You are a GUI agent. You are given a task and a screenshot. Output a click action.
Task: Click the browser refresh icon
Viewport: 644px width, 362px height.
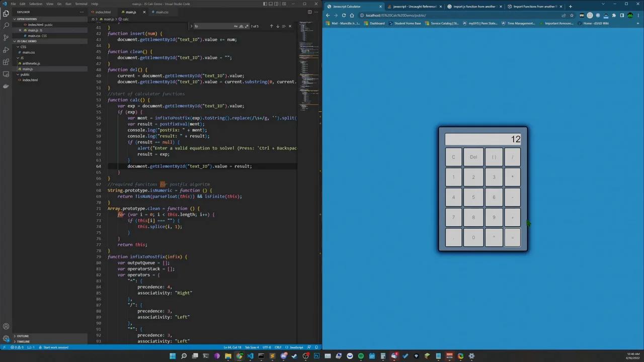pyautogui.click(x=344, y=15)
